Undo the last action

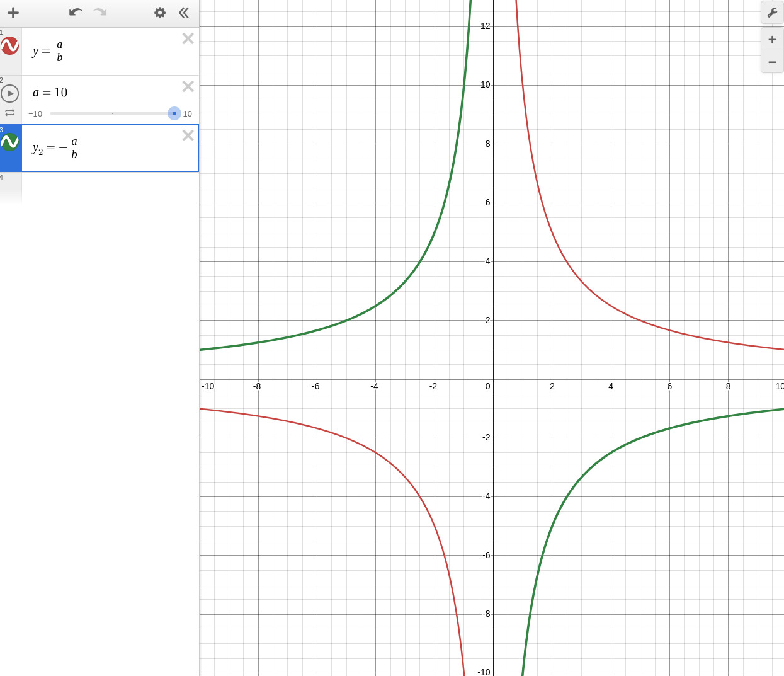click(76, 13)
